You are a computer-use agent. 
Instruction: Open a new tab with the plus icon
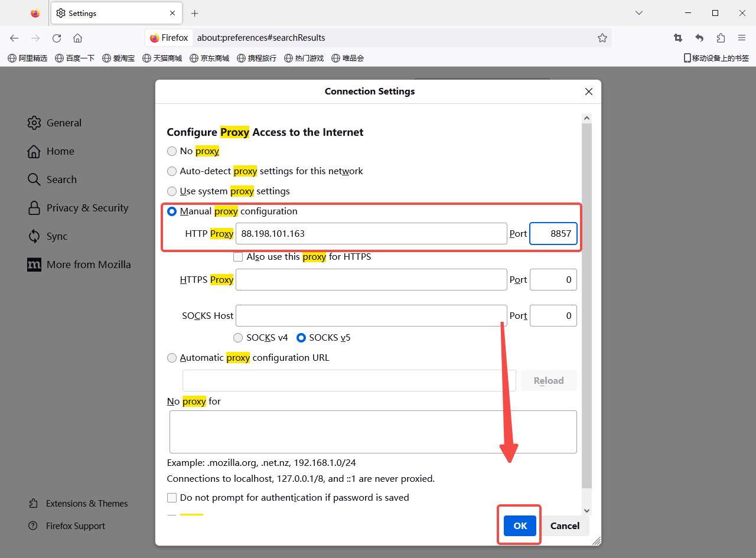tap(195, 13)
